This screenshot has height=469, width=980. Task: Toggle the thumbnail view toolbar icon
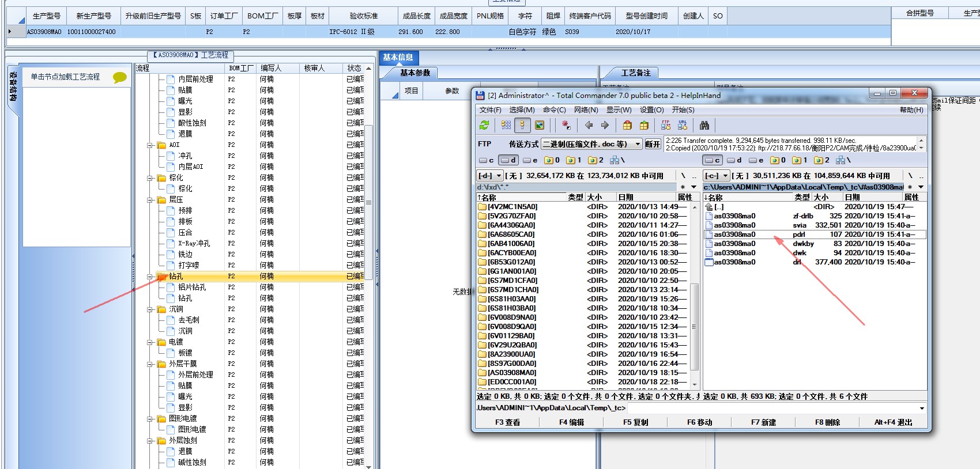[540, 125]
